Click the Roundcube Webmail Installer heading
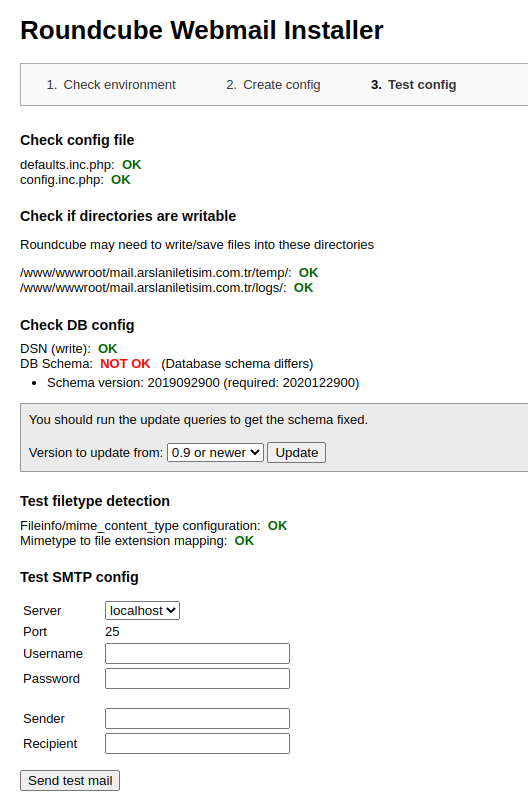This screenshot has height=807, width=528. click(202, 30)
